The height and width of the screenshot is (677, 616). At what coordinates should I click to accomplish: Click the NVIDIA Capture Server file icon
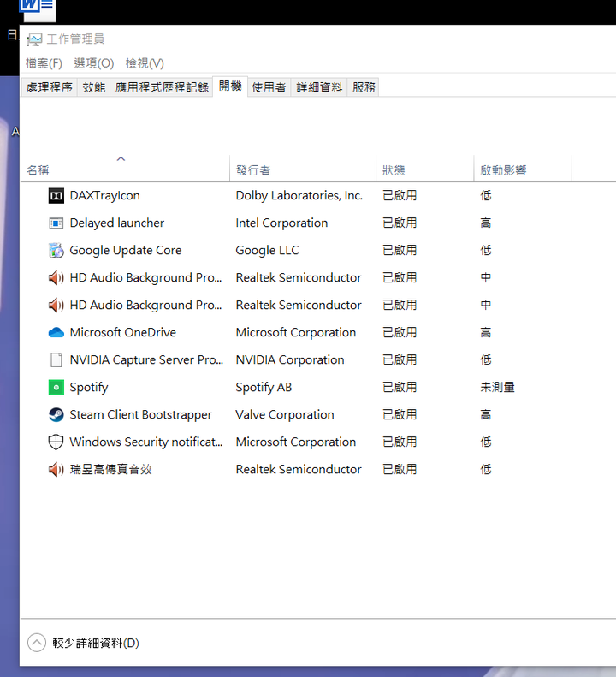pyautogui.click(x=56, y=360)
